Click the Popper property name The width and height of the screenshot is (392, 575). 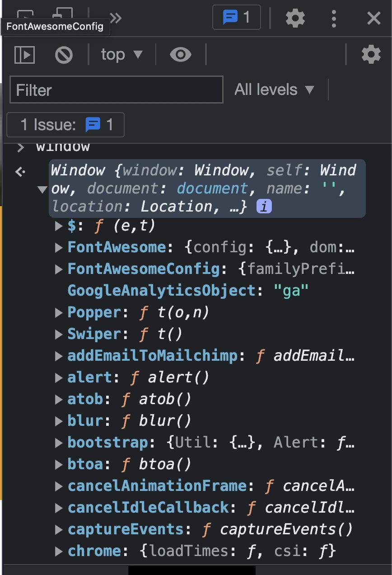(94, 312)
